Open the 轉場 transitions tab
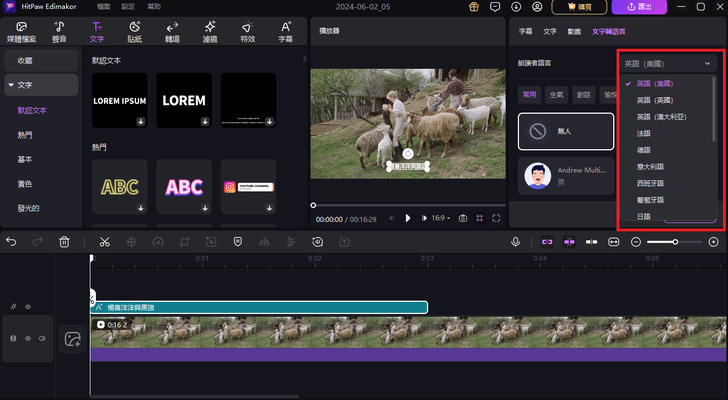The height and width of the screenshot is (400, 728). click(172, 31)
